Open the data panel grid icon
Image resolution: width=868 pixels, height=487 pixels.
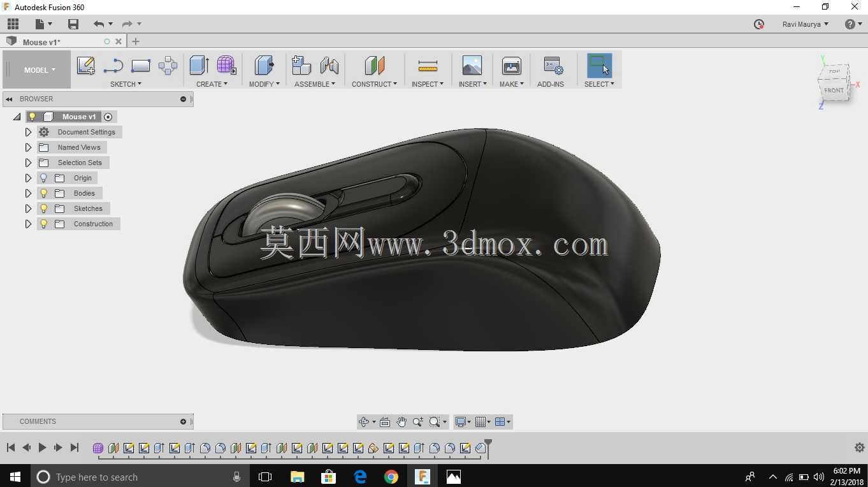point(13,24)
